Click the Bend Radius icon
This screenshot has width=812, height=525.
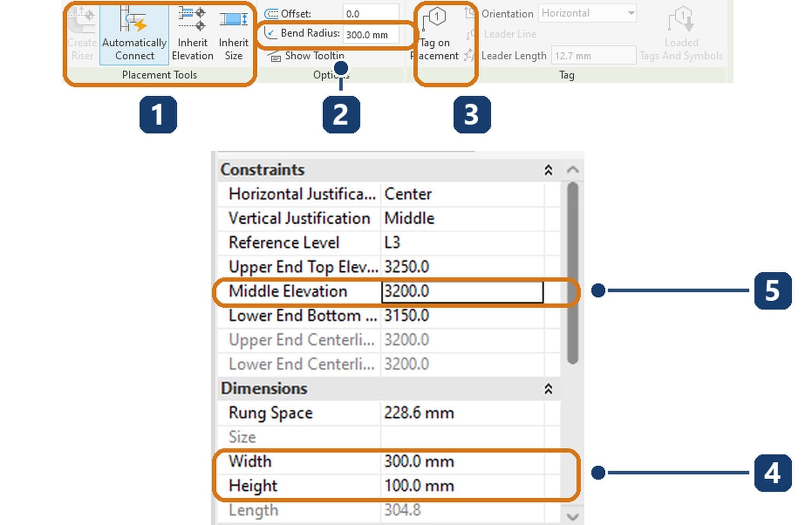pyautogui.click(x=271, y=33)
